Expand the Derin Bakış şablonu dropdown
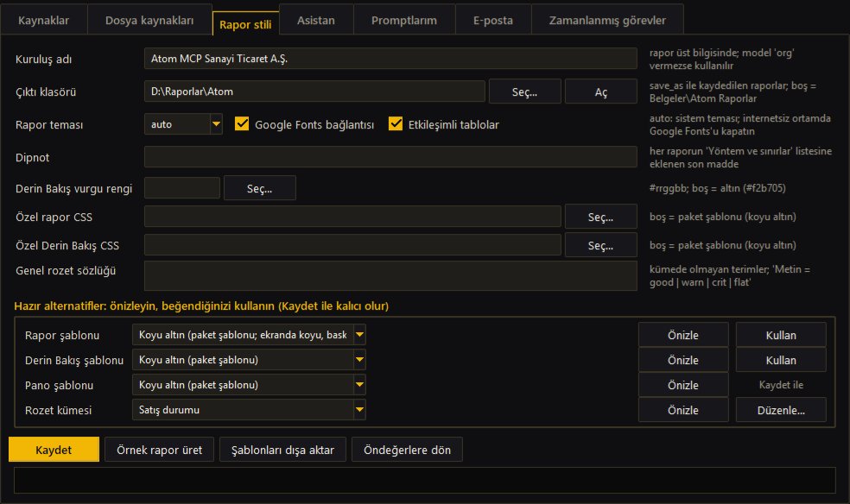 coord(358,360)
